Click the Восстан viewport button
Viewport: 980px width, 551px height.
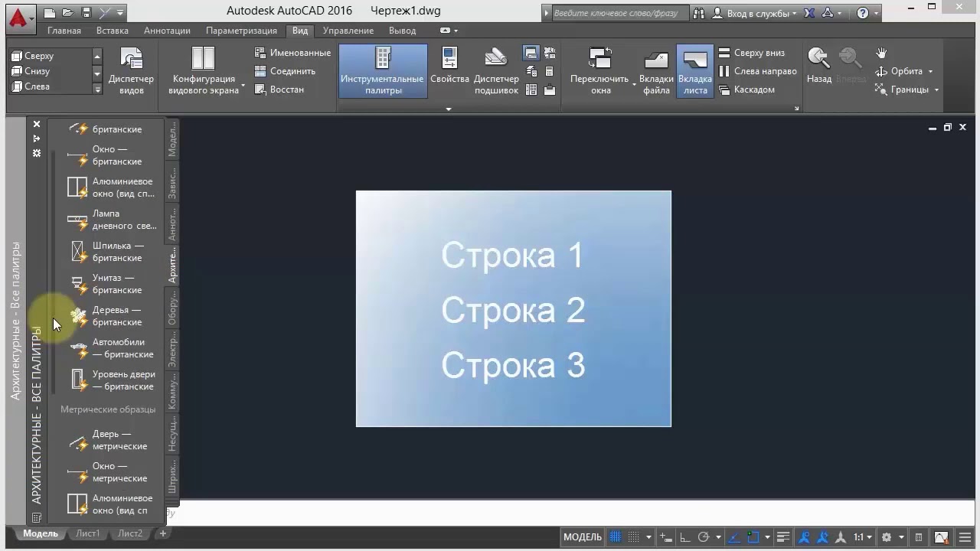[x=279, y=90]
